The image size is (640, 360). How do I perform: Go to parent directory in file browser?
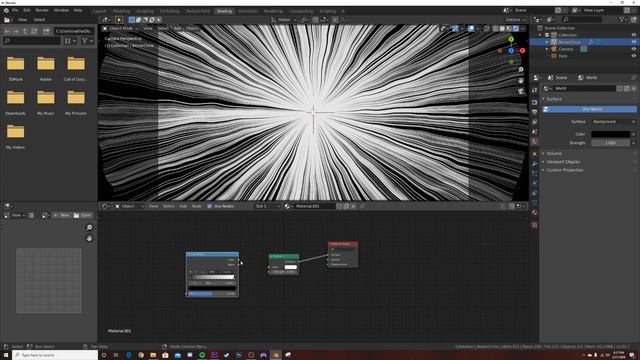pyautogui.click(x=25, y=31)
